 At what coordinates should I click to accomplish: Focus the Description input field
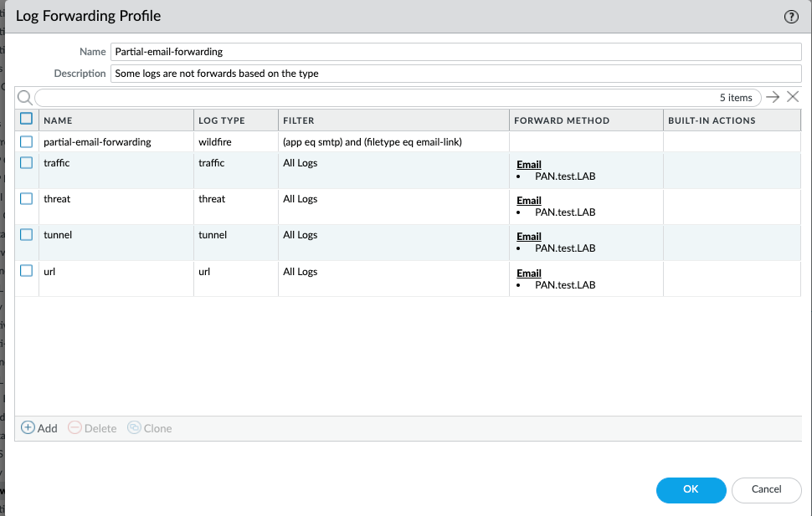[456, 74]
